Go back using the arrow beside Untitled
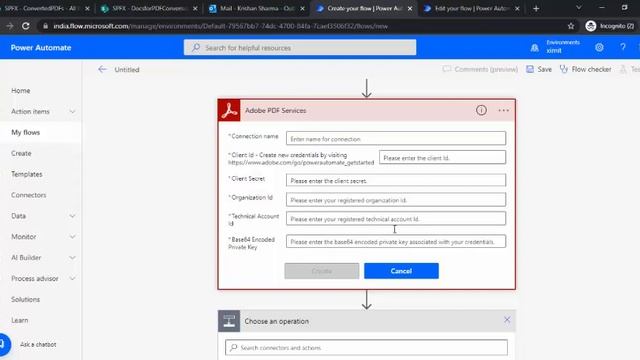640x360 pixels. coord(102,69)
